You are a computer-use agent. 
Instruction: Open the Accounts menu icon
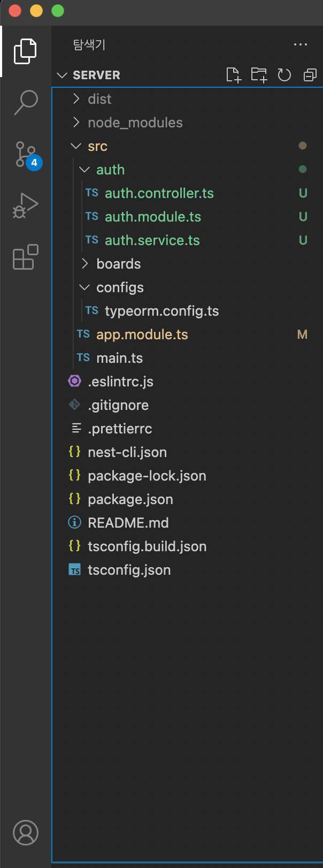(26, 833)
